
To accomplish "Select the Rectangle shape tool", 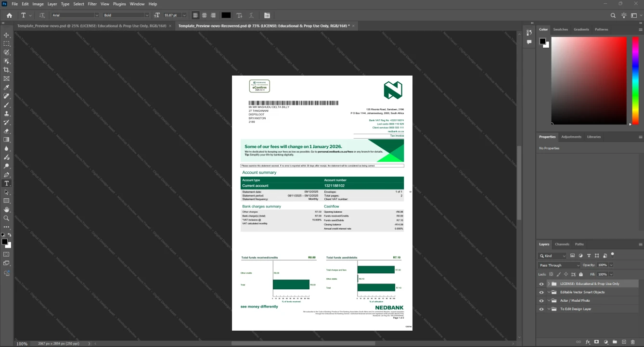I will pos(7,201).
